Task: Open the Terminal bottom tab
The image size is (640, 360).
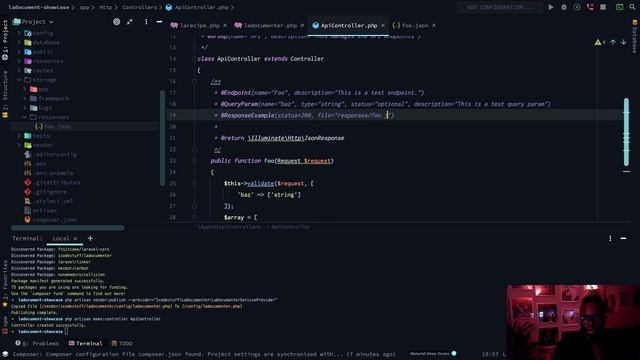Action: pyautogui.click(x=86, y=344)
